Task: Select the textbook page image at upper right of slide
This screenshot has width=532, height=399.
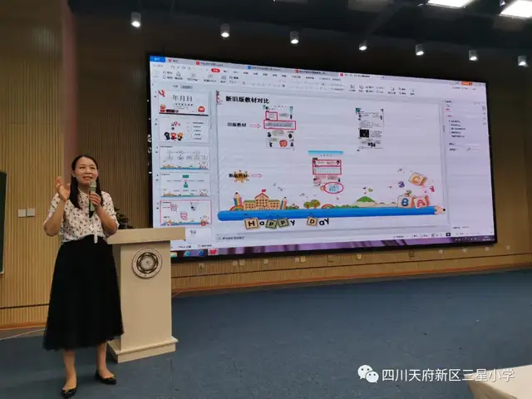Action: click(x=369, y=128)
